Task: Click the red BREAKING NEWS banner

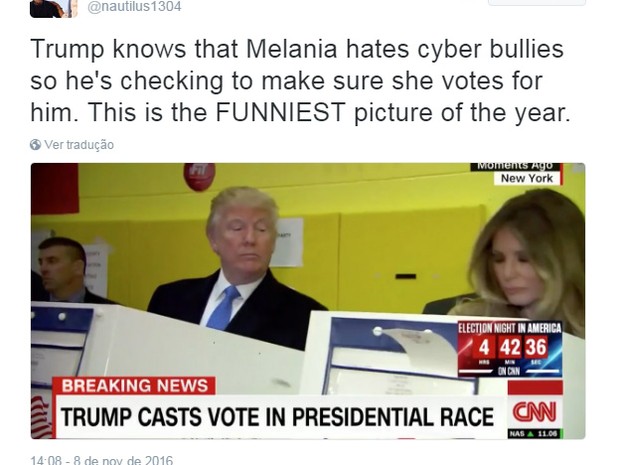Action: coord(134,386)
